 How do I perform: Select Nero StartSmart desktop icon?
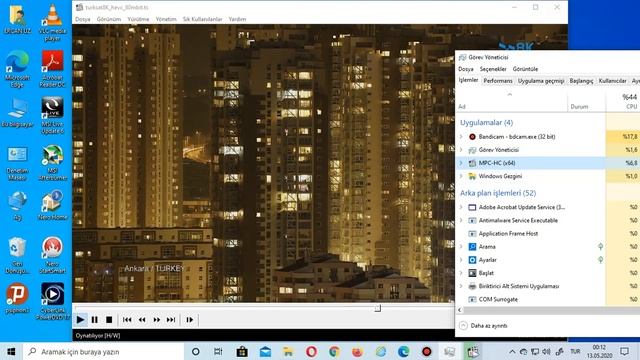[x=53, y=256]
